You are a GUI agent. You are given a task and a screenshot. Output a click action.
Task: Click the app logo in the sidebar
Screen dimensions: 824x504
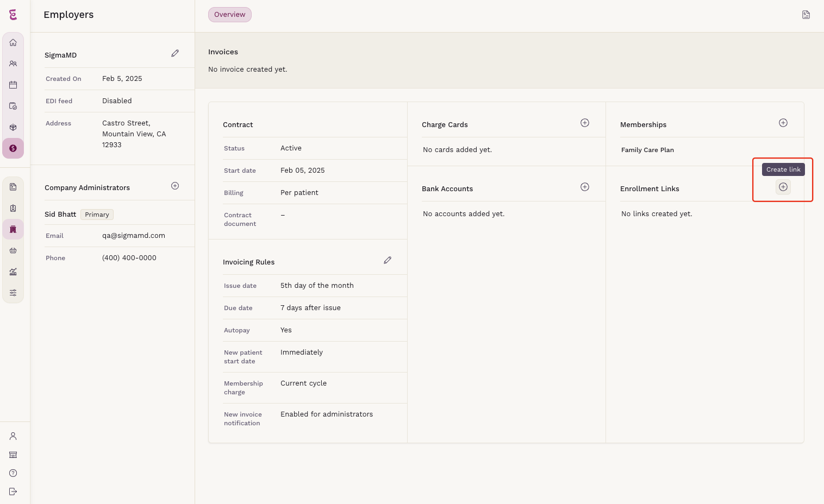(x=13, y=15)
